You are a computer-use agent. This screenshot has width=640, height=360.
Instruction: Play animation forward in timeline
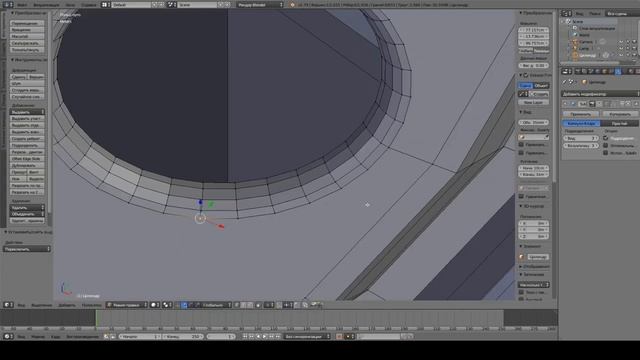[x=264, y=336]
